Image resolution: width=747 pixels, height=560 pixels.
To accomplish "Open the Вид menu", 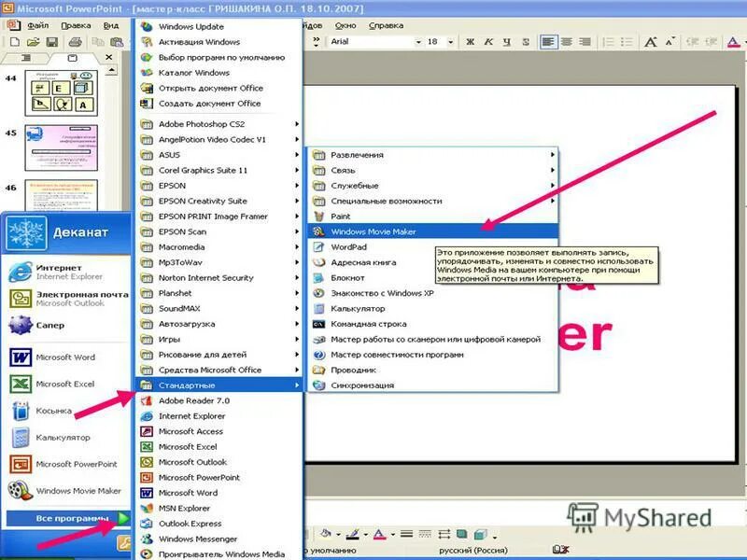I will [111, 26].
